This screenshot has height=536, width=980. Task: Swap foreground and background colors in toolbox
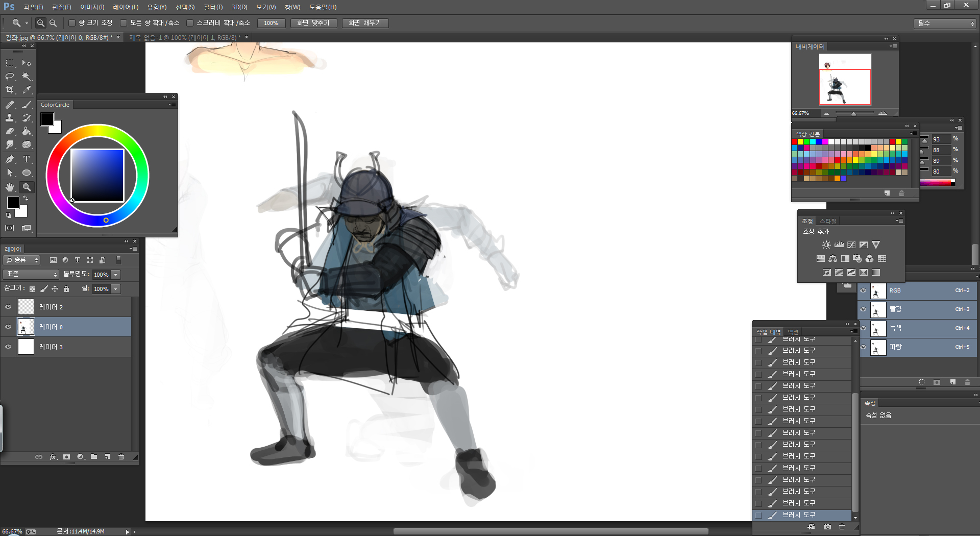26,198
